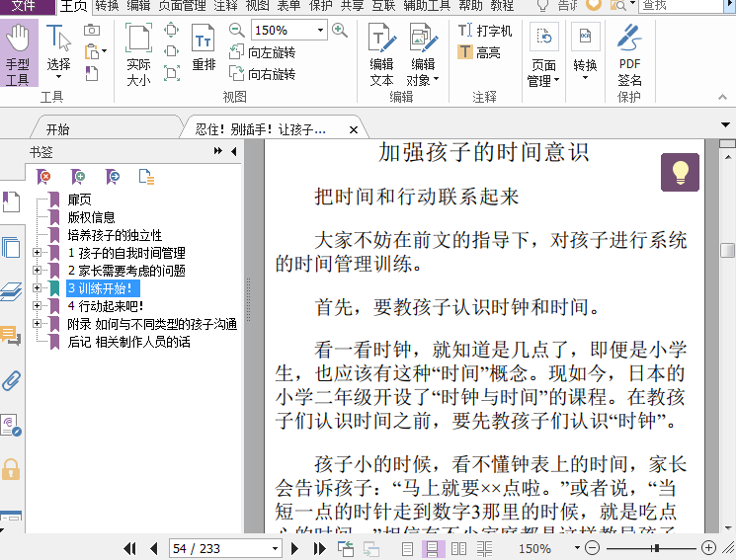Activate the Select text tool (选择)
This screenshot has width=736, height=560.
tap(58, 52)
